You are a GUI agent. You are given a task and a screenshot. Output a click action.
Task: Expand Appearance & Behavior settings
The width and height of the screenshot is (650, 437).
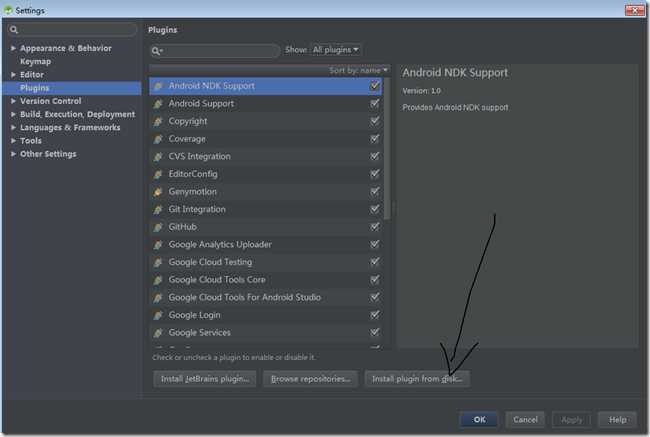(13, 48)
